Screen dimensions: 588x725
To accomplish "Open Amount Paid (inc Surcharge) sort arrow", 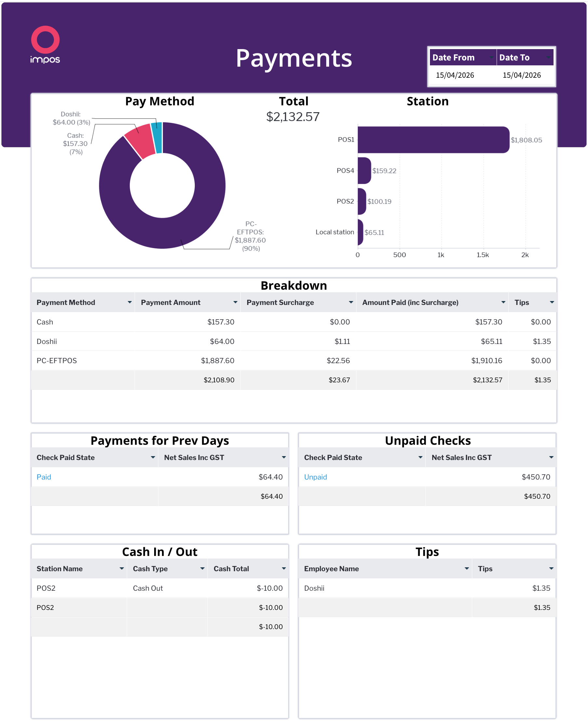I will (x=503, y=302).
